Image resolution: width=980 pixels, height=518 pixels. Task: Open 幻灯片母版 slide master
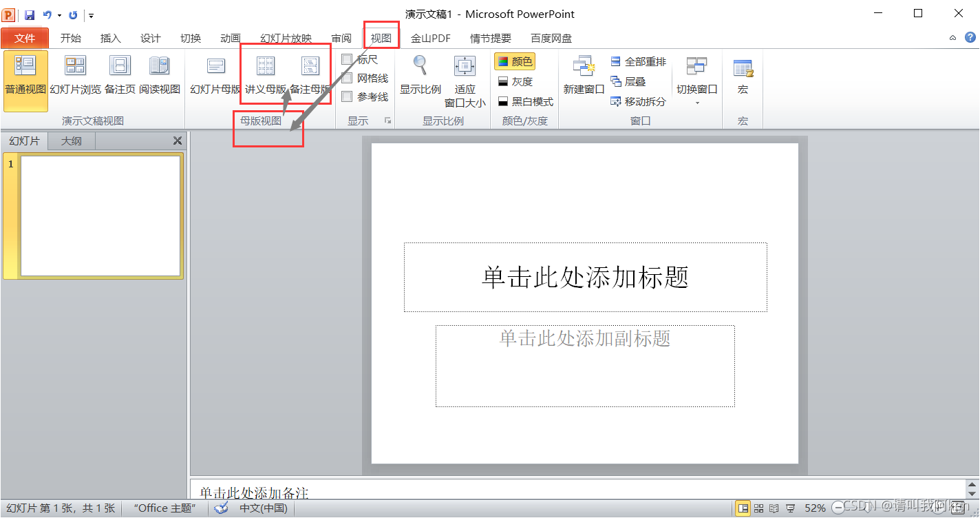pyautogui.click(x=215, y=76)
